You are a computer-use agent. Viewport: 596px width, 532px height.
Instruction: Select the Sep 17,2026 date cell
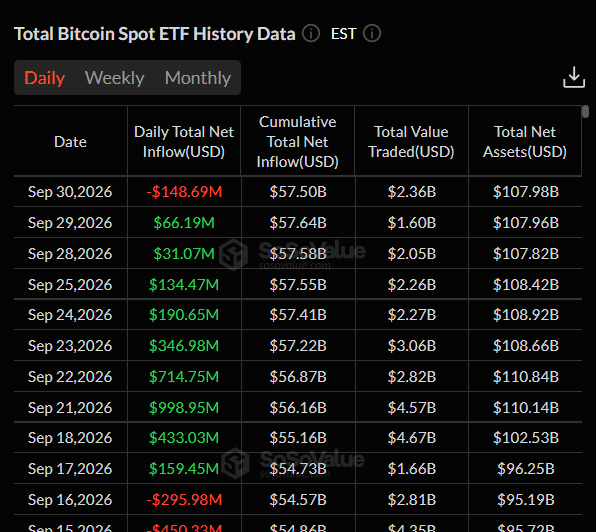70,469
